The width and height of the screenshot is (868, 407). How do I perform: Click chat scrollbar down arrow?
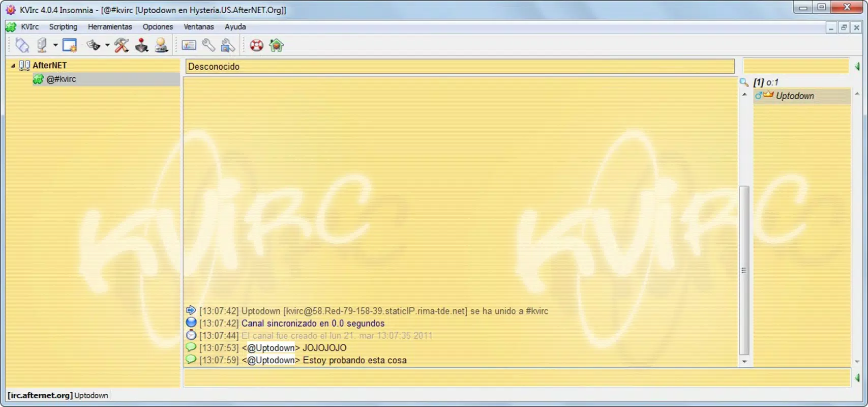744,362
